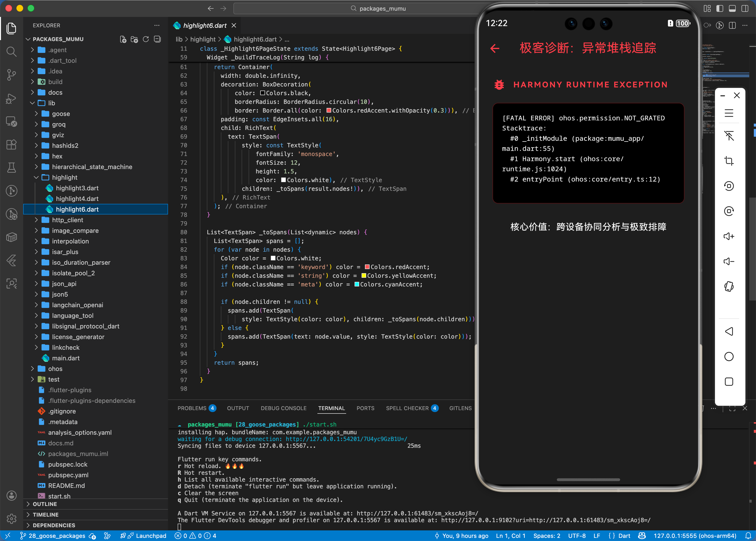Open the PROBLEMS panel tab
The width and height of the screenshot is (756, 541).
pyautogui.click(x=192, y=408)
